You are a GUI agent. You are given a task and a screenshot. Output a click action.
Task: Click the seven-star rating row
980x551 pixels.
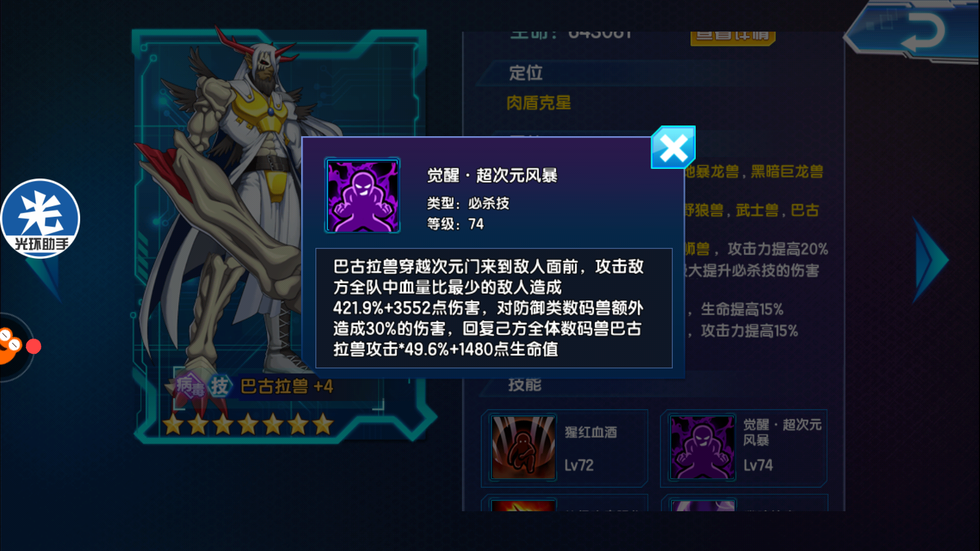pyautogui.click(x=248, y=424)
